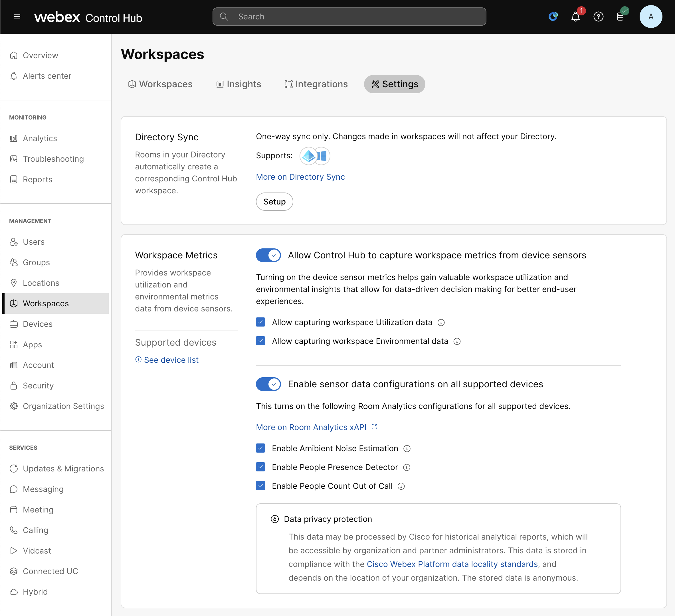Switch to the Insights tab
Image resolution: width=675 pixels, height=616 pixels.
coord(239,84)
